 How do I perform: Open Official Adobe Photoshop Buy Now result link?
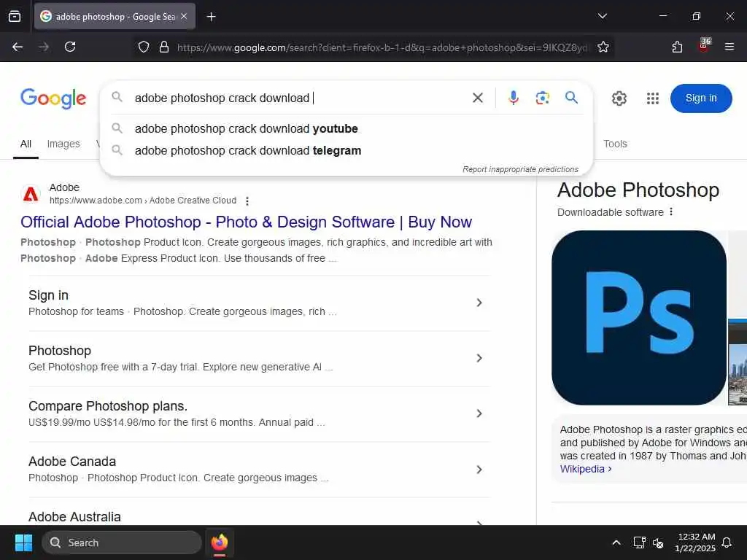tap(246, 222)
